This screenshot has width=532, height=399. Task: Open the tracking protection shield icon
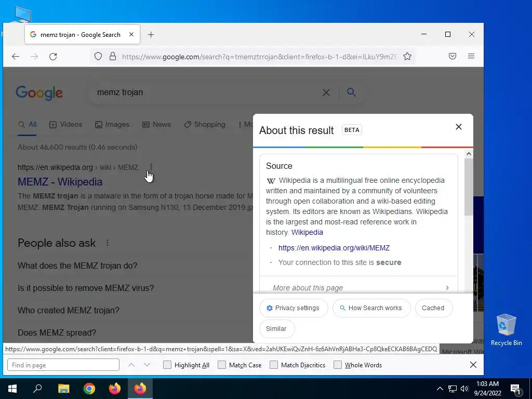(x=98, y=56)
